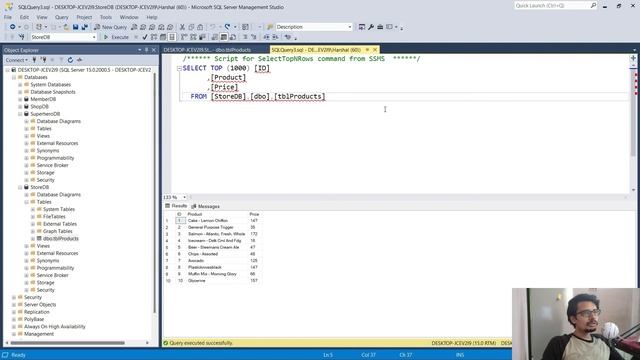Select the Management node in Object Explorer
The image size is (640, 360).
click(x=39, y=334)
